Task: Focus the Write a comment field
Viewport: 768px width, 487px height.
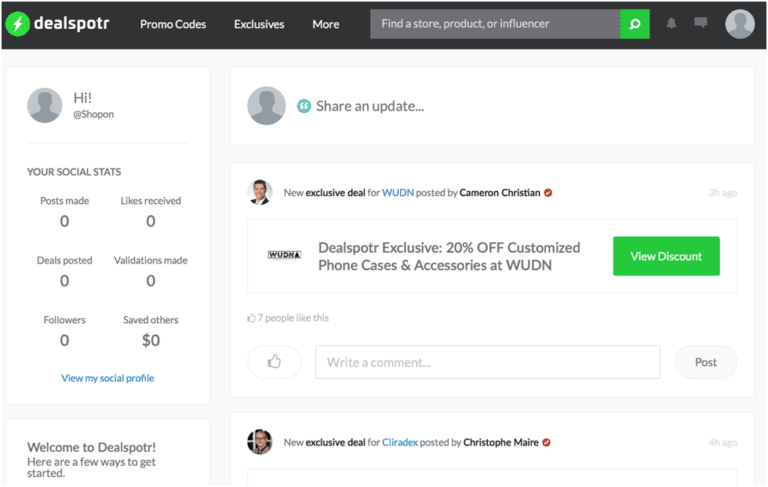Action: tap(488, 362)
